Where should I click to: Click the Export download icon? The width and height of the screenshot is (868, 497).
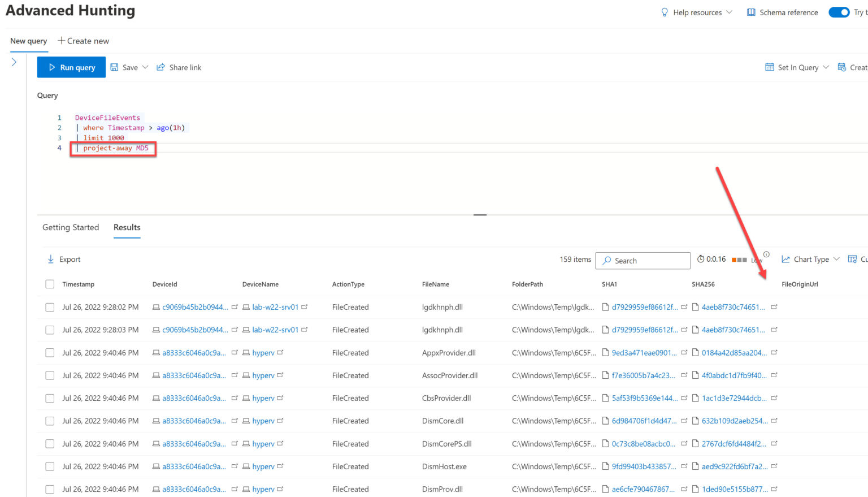[x=51, y=259]
